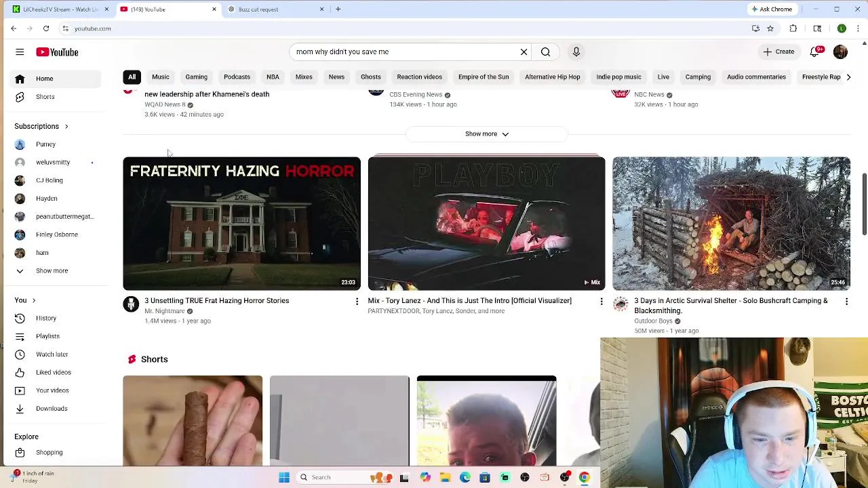This screenshot has height=488, width=868.
Task: Select the All filter chip
Action: [132, 77]
